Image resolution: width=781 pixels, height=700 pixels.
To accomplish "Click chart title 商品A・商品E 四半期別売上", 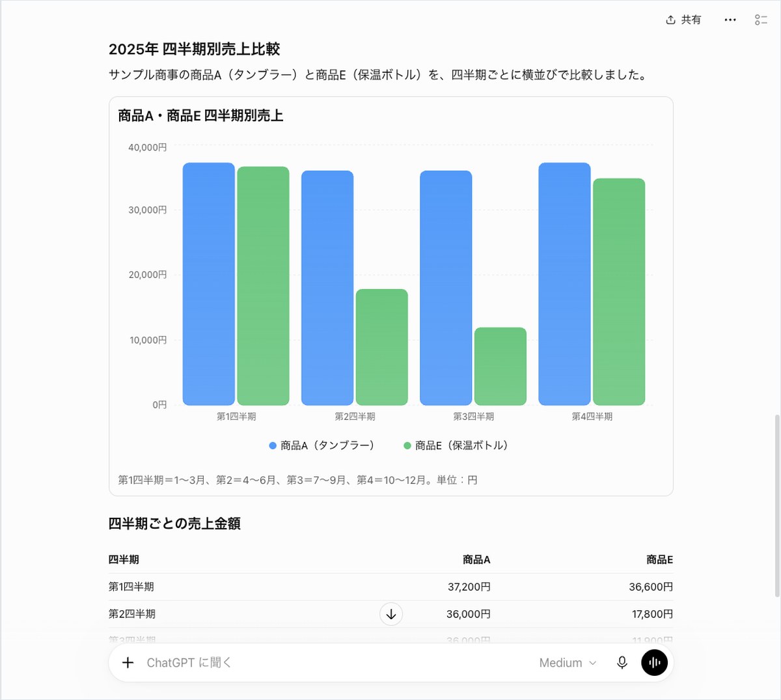I will point(200,116).
